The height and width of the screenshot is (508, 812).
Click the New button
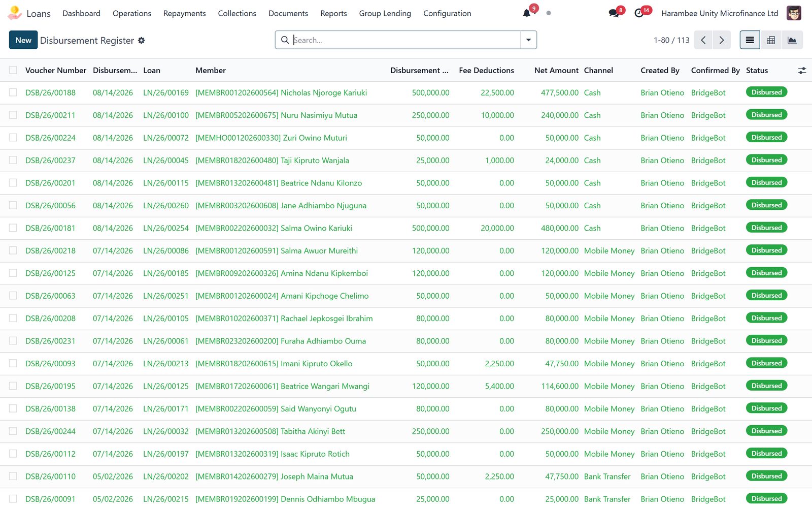pos(23,40)
